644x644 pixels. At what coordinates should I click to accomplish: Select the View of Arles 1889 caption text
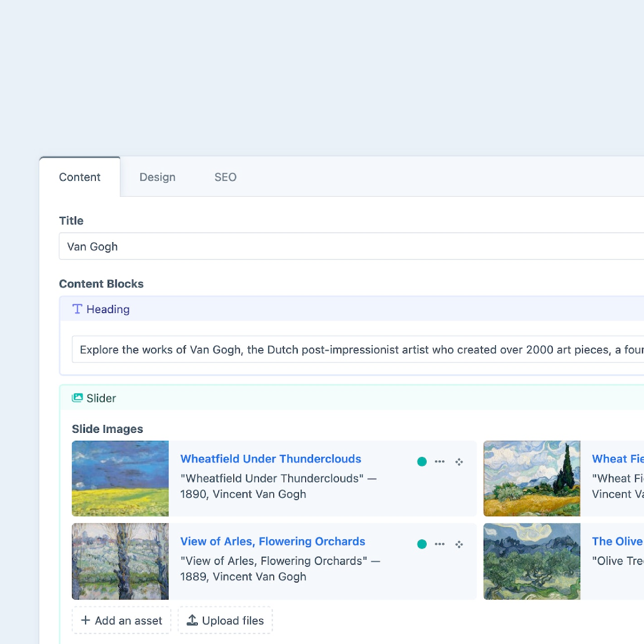(x=280, y=569)
